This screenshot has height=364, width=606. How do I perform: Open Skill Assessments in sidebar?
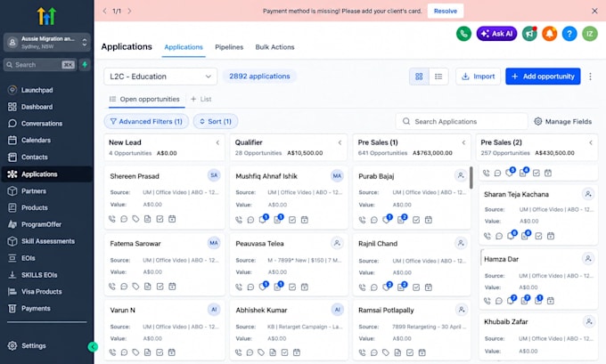tap(46, 241)
